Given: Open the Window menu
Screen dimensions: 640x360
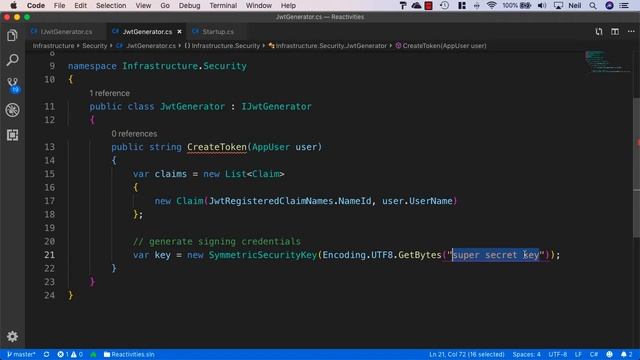Looking at the screenshot, I should coord(259,5).
